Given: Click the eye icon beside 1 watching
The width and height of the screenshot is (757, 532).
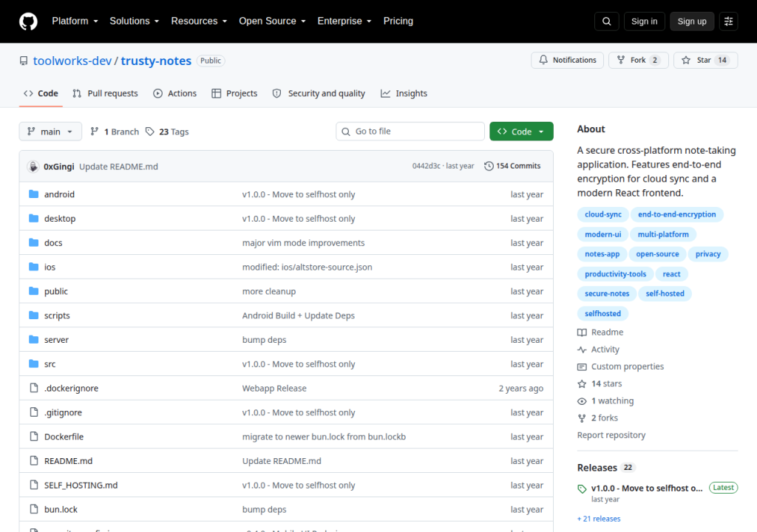Looking at the screenshot, I should click(x=582, y=401).
